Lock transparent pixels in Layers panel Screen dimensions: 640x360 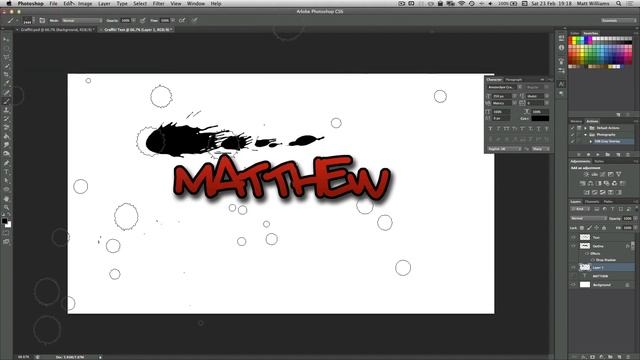(x=582, y=228)
